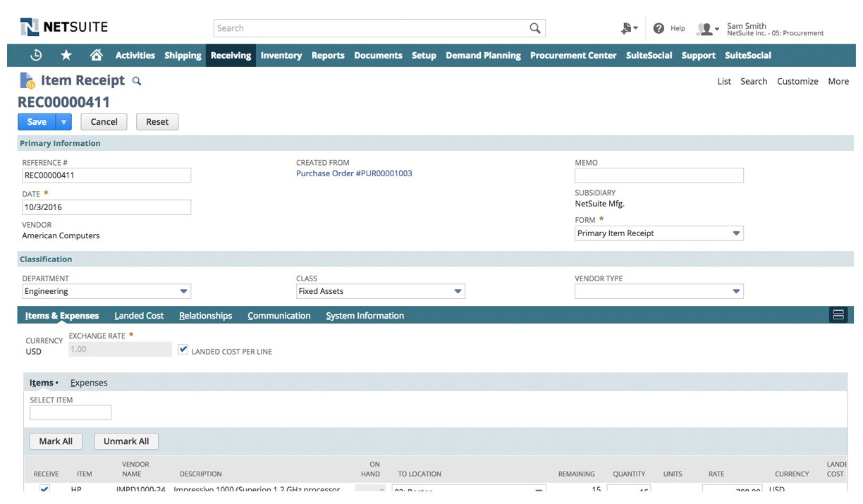Click the Primary Information section header
This screenshot has width=863, height=504.
coord(436,143)
